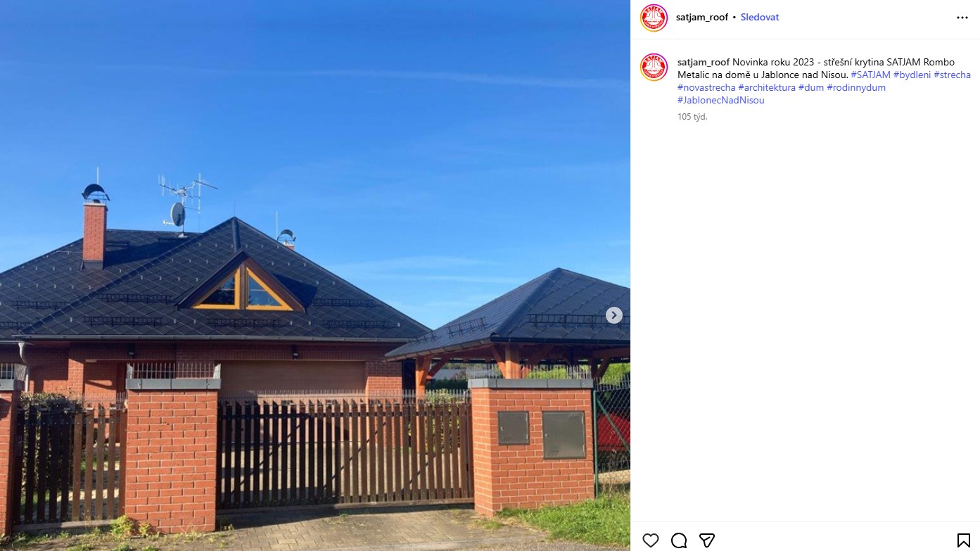Open the three-dot more options menu
This screenshot has width=980, height=551.
[962, 18]
